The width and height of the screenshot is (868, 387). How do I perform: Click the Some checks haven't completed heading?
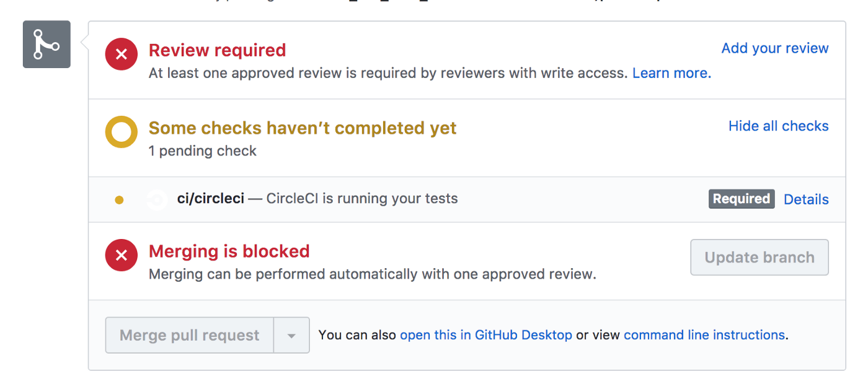click(303, 128)
